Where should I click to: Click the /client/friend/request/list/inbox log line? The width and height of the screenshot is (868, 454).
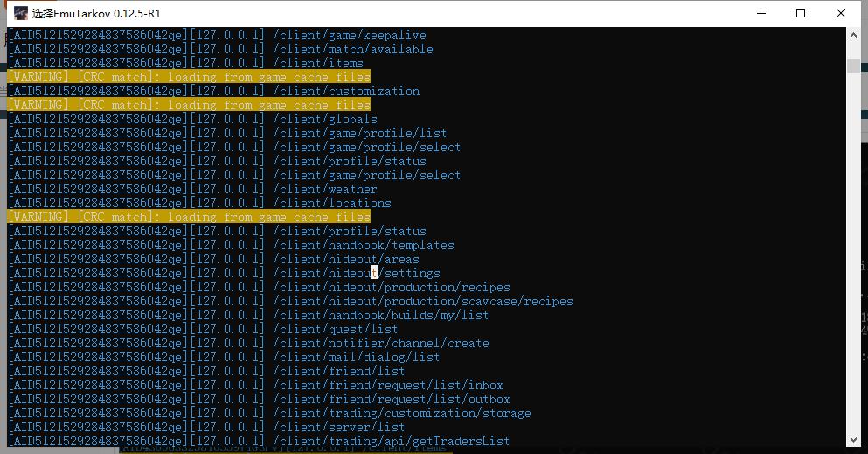(x=256, y=385)
